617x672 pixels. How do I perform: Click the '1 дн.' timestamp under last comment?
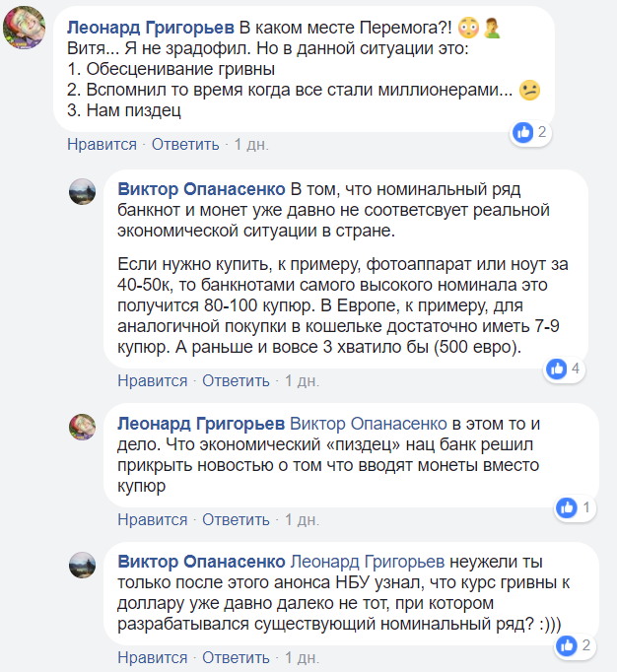[302, 657]
